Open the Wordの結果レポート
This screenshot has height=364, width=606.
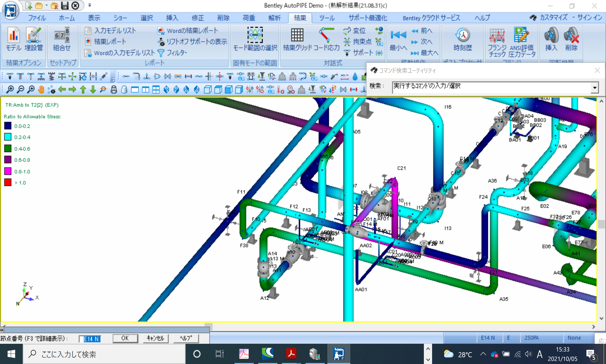(x=188, y=30)
